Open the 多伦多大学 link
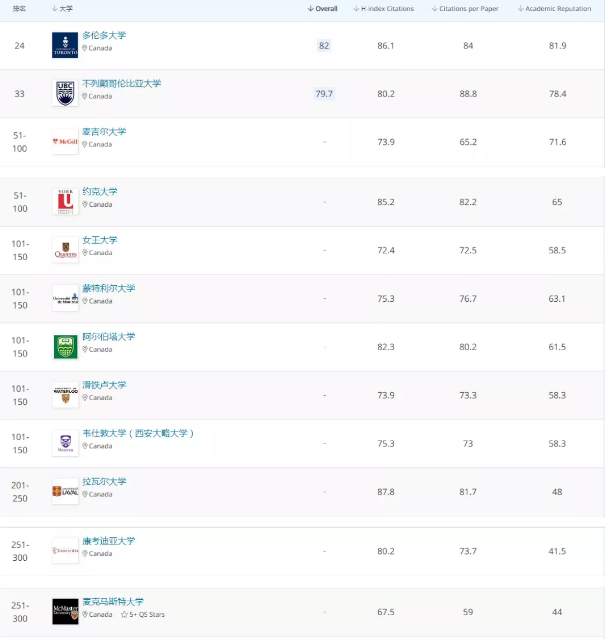Viewport: 605px width, 639px height. (x=104, y=35)
